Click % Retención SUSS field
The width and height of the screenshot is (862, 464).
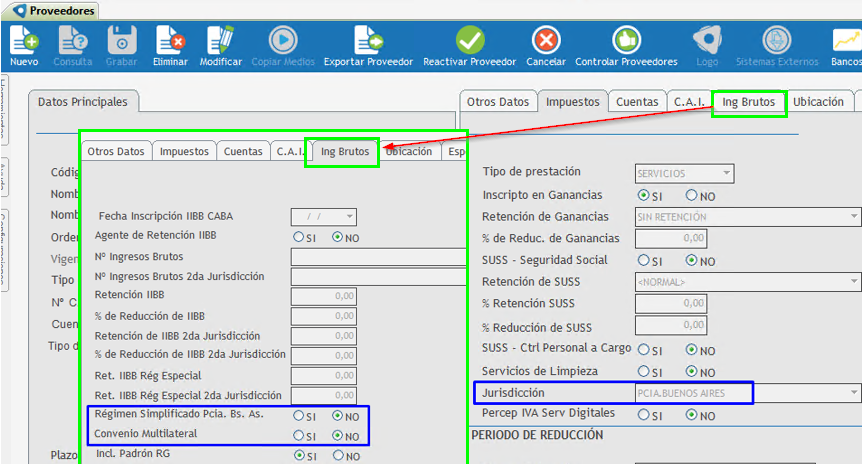coord(671,303)
